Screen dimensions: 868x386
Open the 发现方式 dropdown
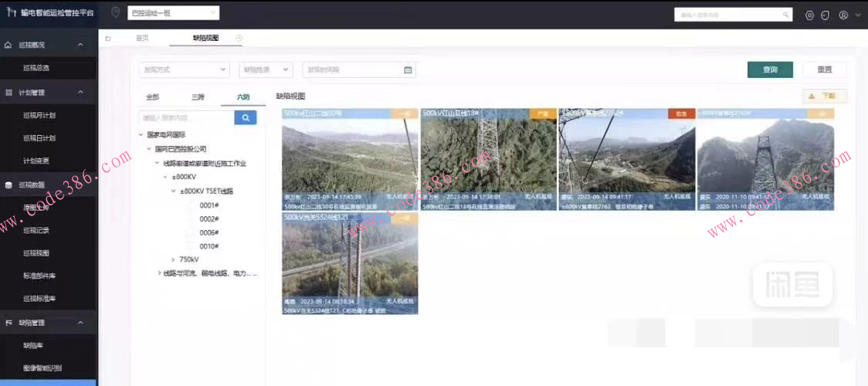click(x=184, y=69)
